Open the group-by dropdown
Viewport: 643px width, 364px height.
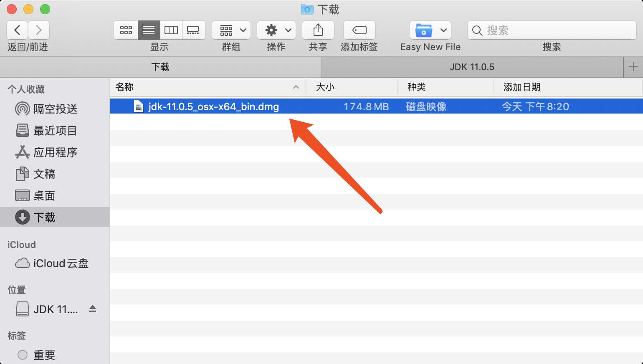click(231, 30)
